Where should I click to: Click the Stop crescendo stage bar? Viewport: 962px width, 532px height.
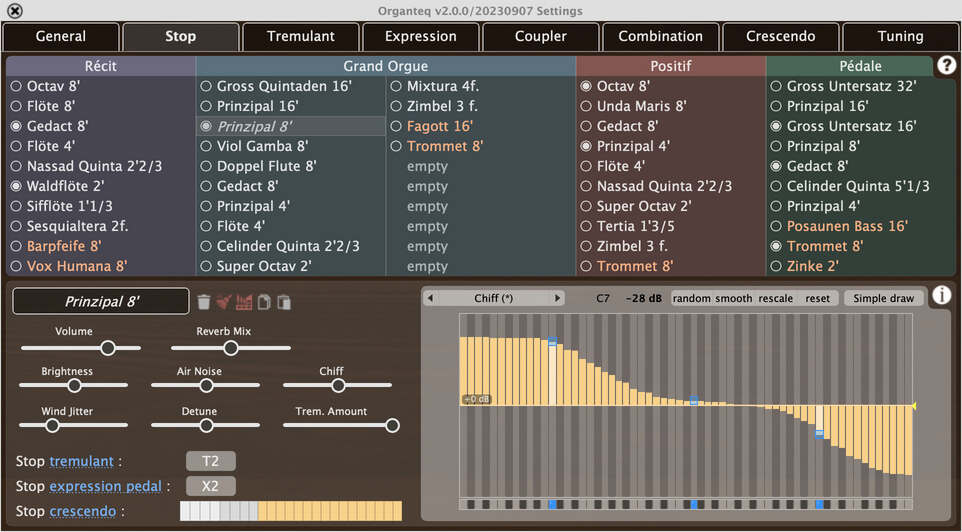click(291, 511)
